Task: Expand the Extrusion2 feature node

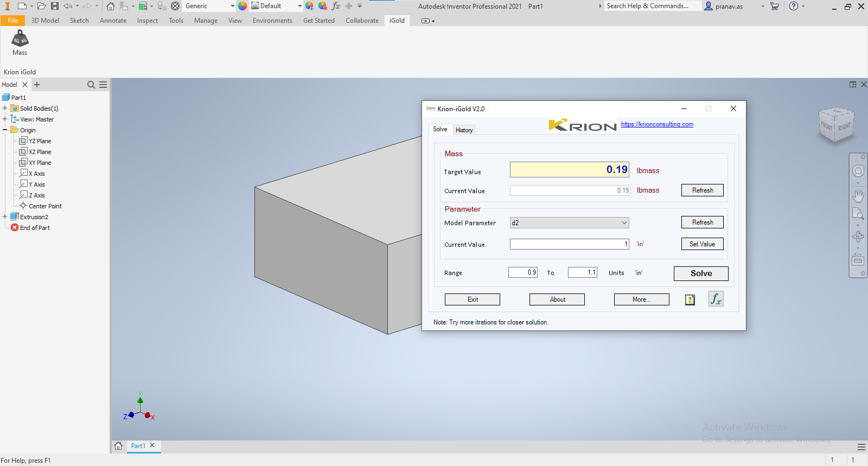Action: pos(5,216)
